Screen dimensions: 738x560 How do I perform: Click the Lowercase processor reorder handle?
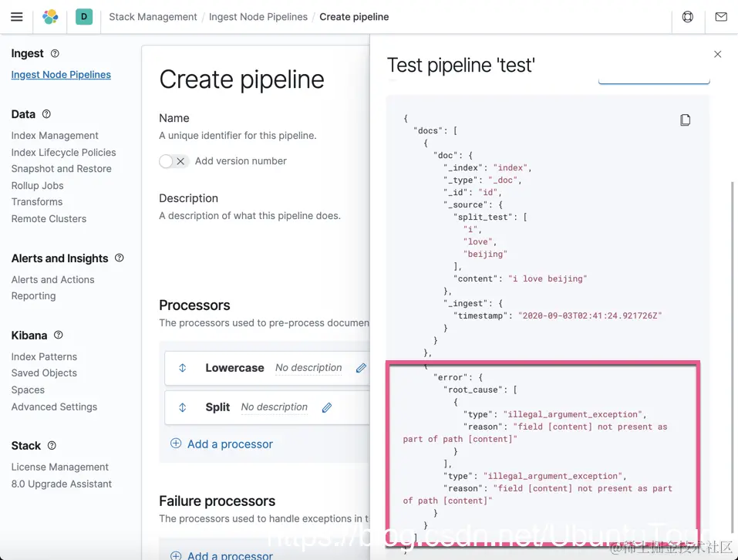coord(183,368)
